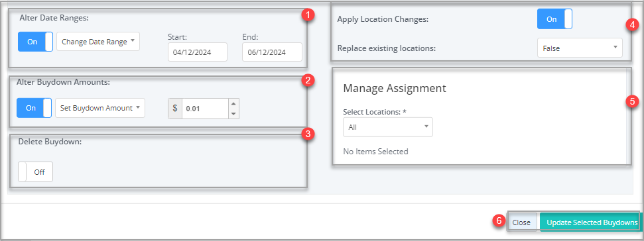The width and height of the screenshot is (644, 241).
Task: Click the Close button
Action: 521,222
